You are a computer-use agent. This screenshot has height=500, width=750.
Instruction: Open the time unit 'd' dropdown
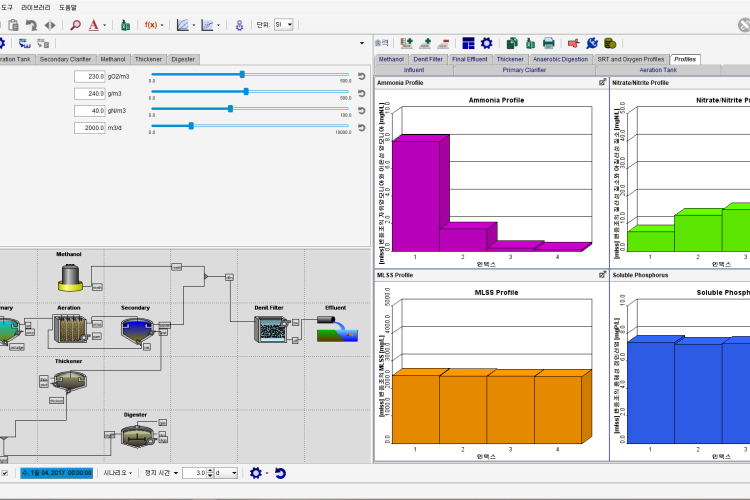coord(226,473)
